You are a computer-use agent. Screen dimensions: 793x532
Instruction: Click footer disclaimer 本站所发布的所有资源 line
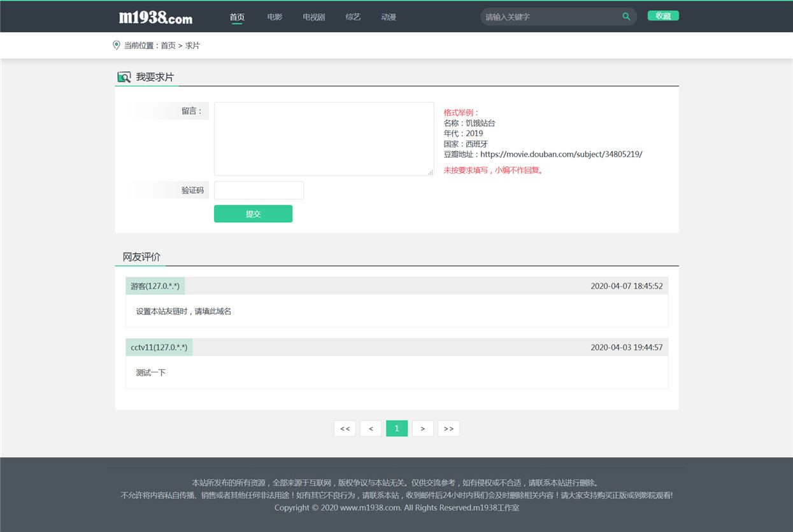coord(396,483)
